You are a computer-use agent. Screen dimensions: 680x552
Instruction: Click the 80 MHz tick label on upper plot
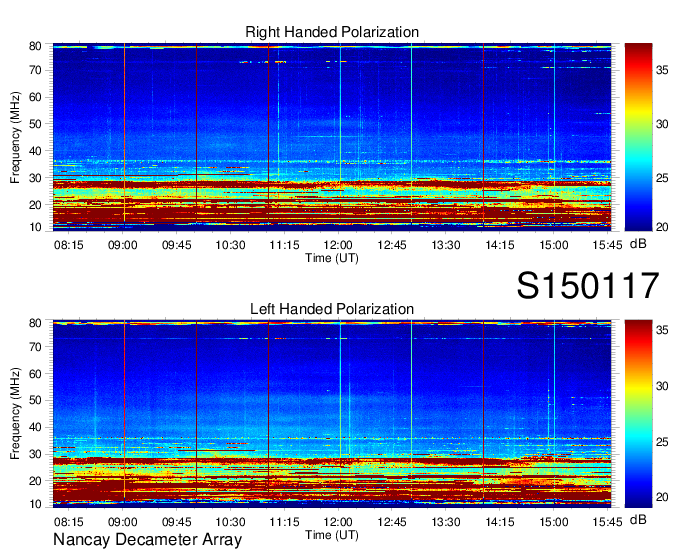(35, 46)
